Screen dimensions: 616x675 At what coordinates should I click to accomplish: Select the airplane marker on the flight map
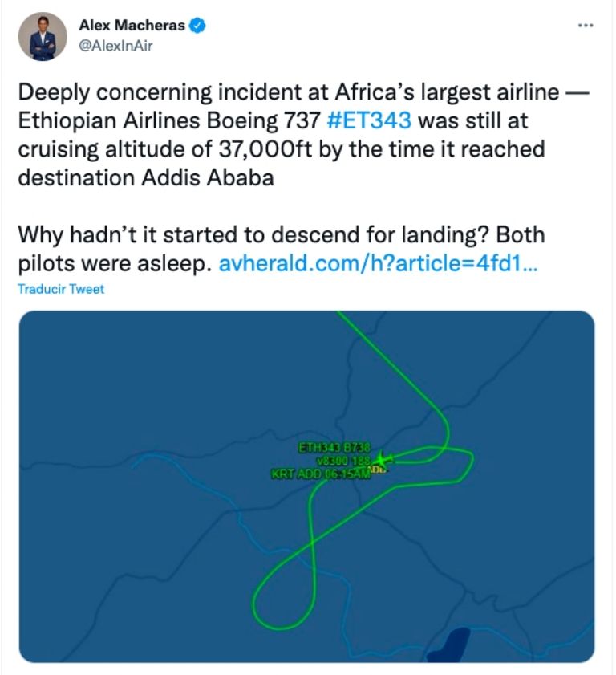[383, 459]
